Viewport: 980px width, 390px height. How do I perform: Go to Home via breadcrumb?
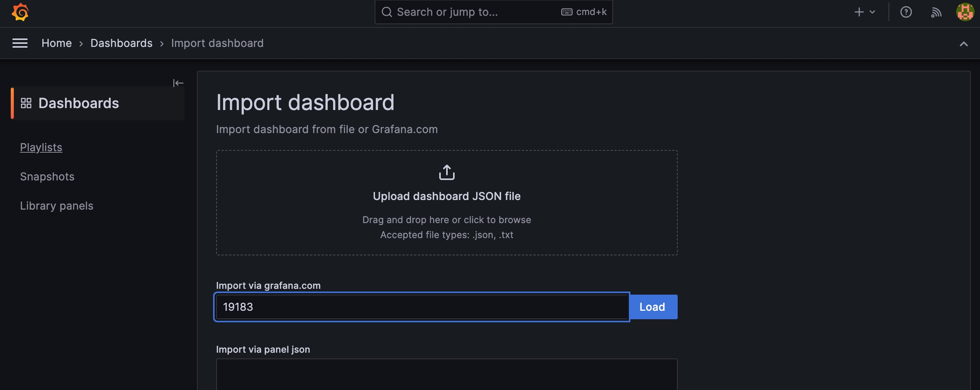pyautogui.click(x=57, y=43)
